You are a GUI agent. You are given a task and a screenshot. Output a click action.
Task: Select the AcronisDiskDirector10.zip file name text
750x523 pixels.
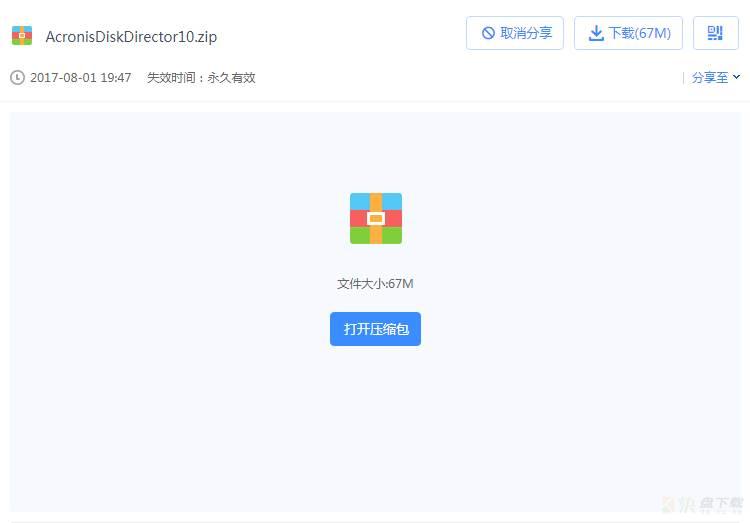[131, 36]
